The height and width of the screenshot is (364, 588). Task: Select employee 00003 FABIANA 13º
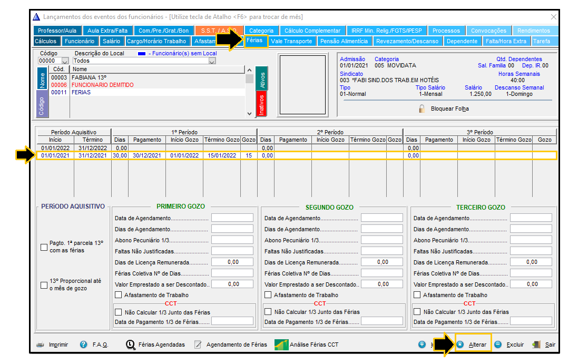click(147, 77)
